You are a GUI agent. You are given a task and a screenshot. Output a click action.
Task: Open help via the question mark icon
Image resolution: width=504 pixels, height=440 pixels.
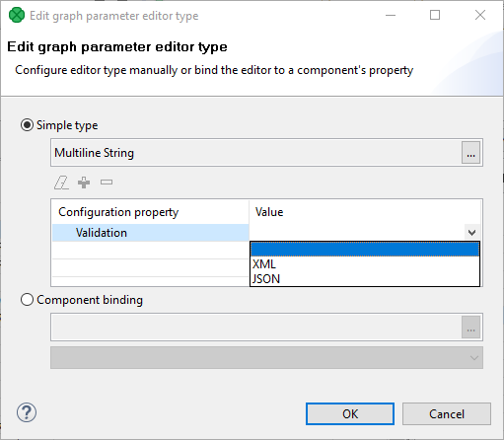[27, 412]
